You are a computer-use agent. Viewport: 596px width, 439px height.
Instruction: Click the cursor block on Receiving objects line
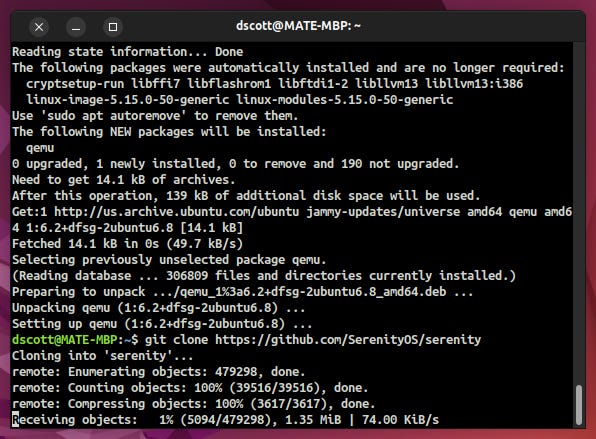[15, 420]
